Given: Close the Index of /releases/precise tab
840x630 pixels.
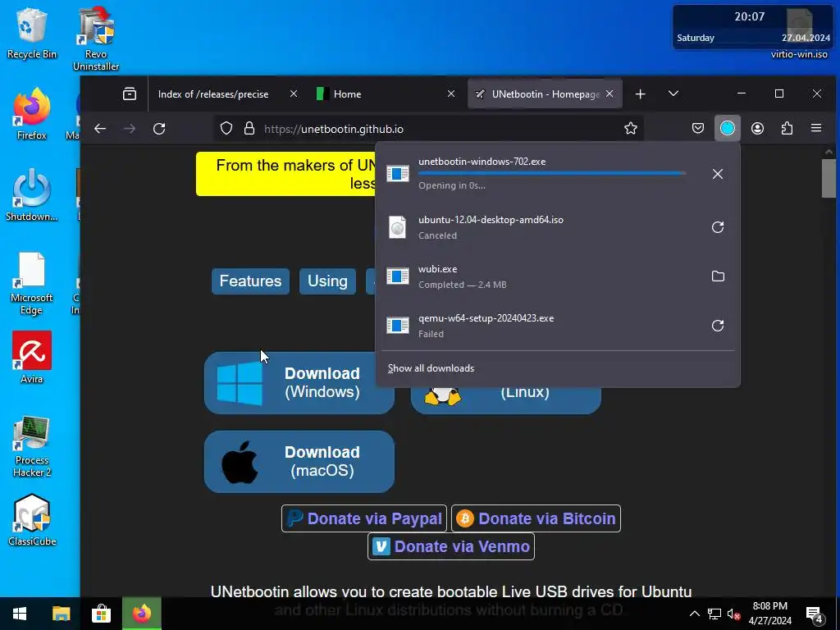Looking at the screenshot, I should [294, 94].
